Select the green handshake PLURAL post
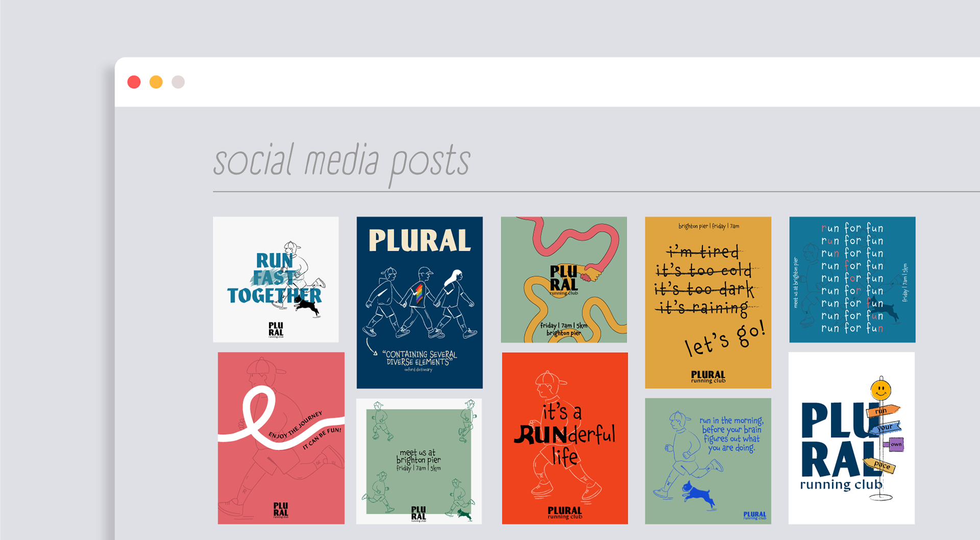980x540 pixels. pos(564,280)
